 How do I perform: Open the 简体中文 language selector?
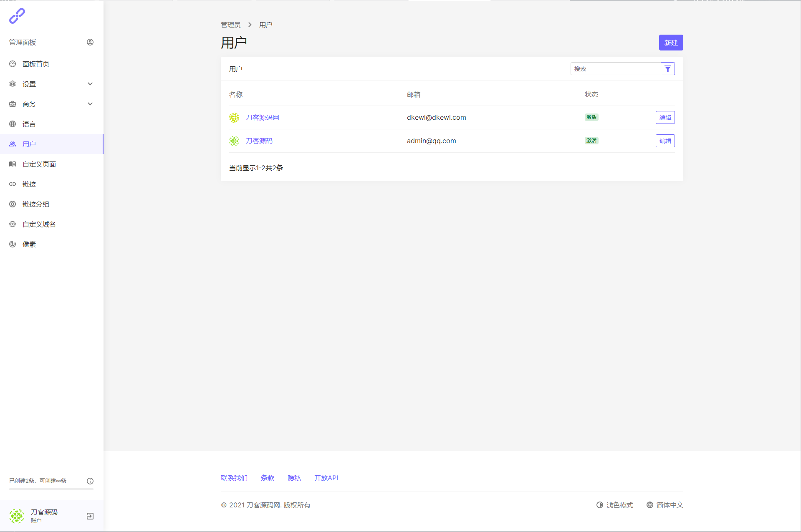[665, 505]
